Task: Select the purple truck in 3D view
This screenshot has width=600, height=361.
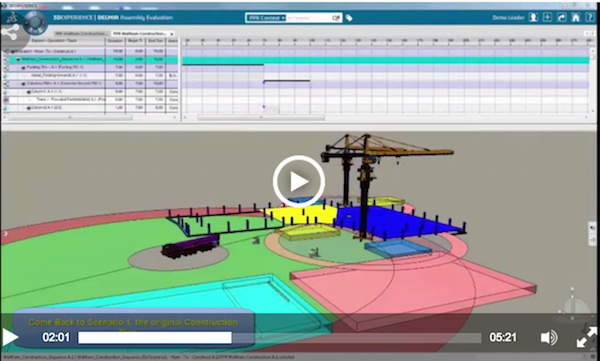Action: [x=190, y=246]
